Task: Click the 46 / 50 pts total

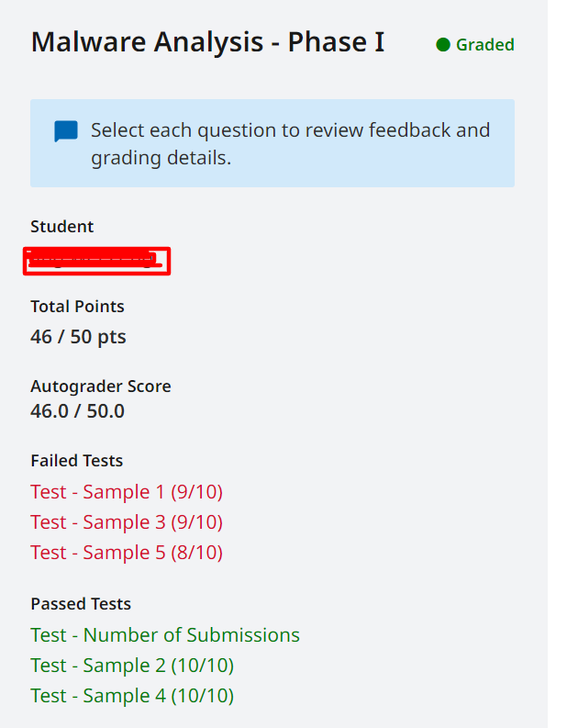Action: tap(78, 337)
